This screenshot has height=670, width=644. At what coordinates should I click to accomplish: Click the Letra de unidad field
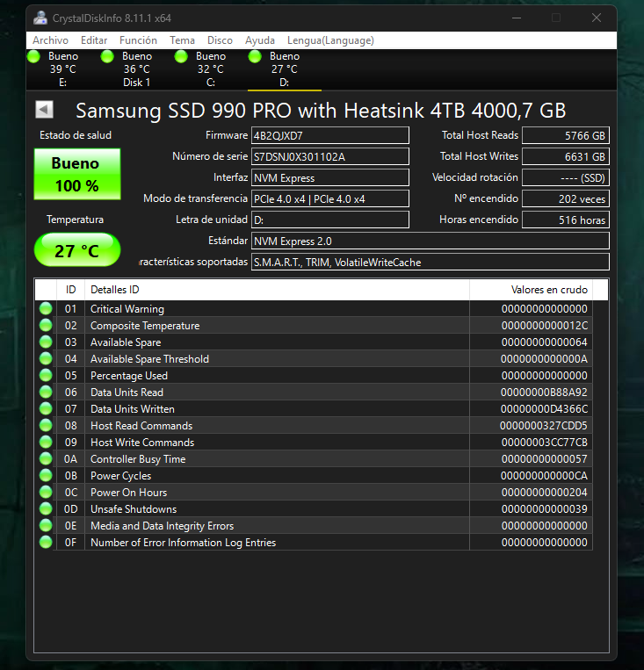[x=330, y=220]
